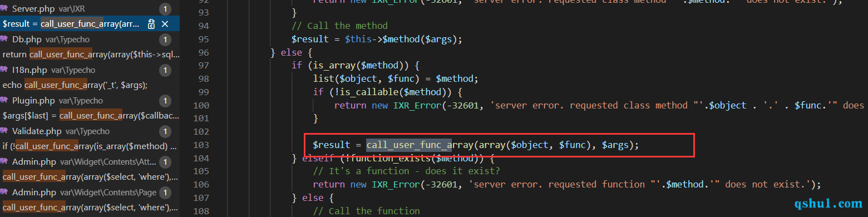This screenshot has height=217, width=868.
Task: Open the Validate.php file entry
Action: tap(90, 131)
